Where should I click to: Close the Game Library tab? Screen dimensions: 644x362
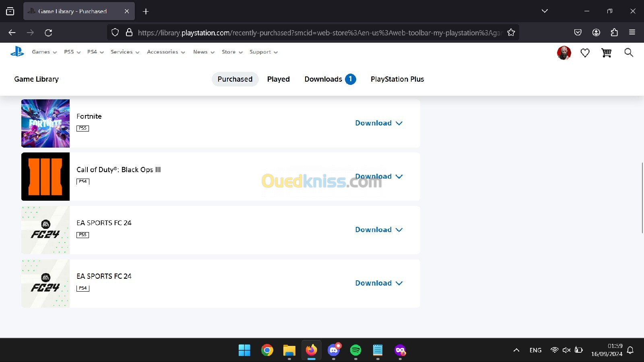[x=127, y=11]
